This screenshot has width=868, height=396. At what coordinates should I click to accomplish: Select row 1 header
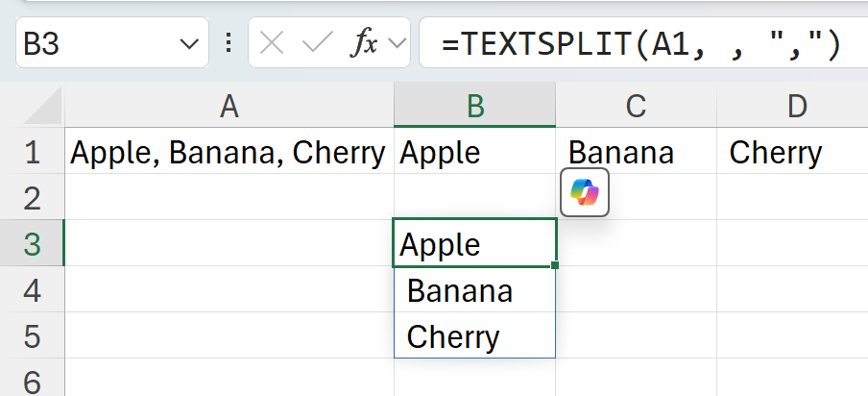pos(32,152)
